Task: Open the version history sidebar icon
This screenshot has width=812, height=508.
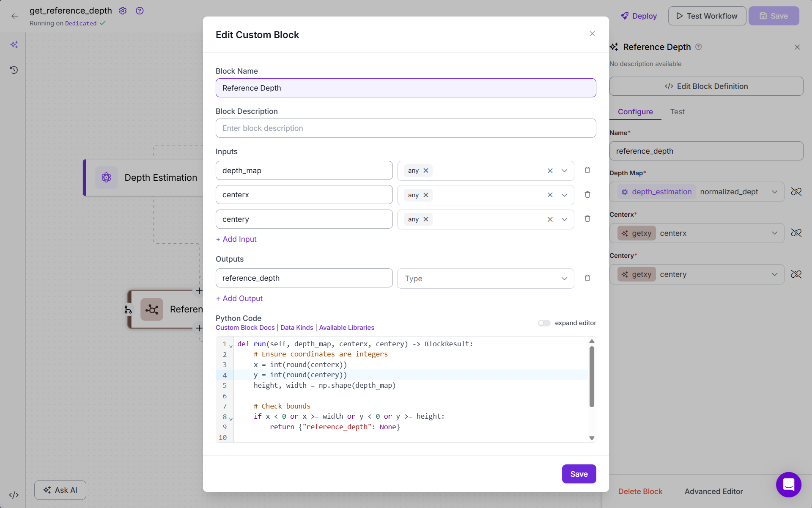Action: 14,70
